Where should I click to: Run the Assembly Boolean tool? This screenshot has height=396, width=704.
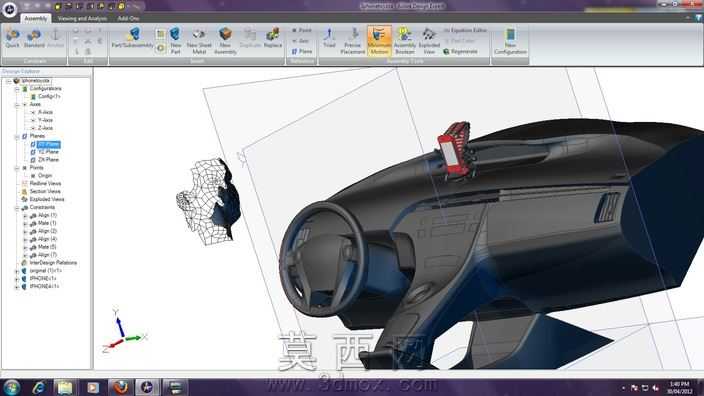(405, 40)
